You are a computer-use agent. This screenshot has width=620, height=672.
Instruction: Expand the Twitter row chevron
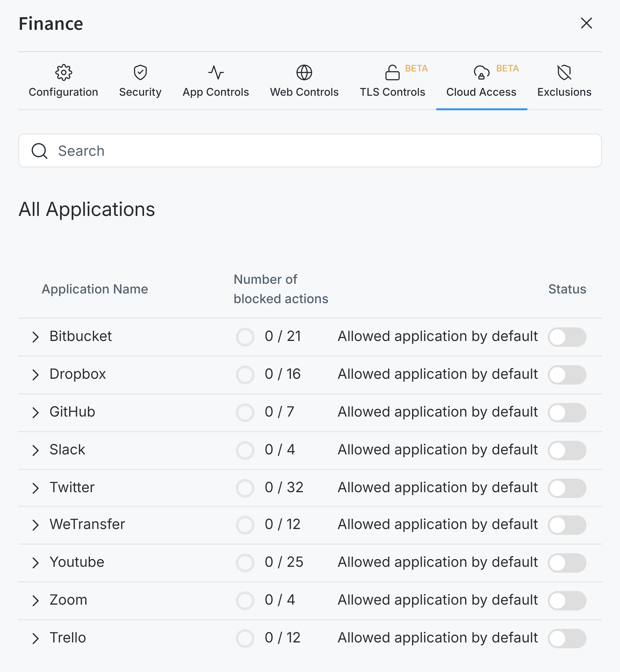[36, 488]
